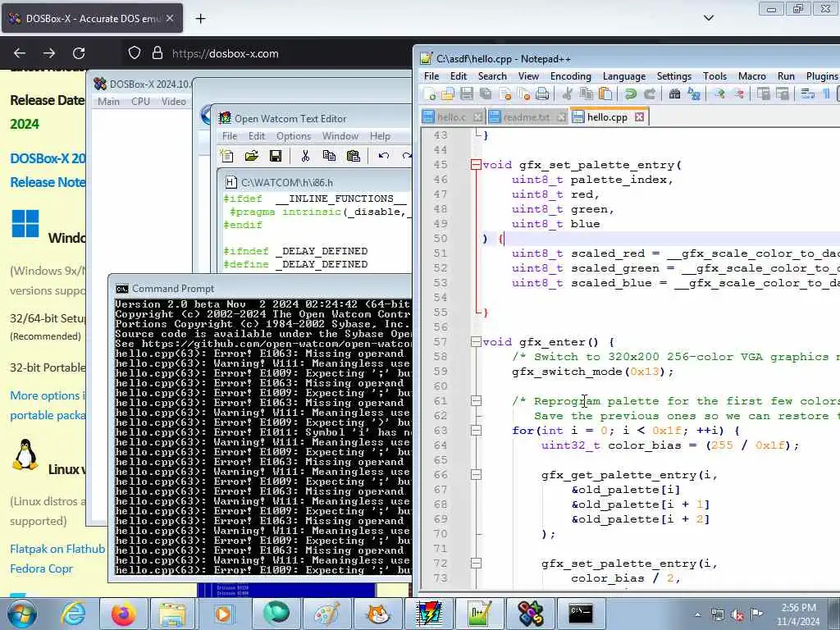Viewport: 840px width, 630px height.
Task: Click Paste clipboard icon in Open Watcom editor
Action: pos(353,156)
